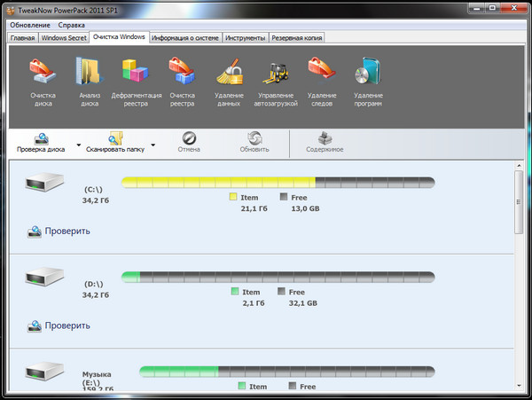The image size is (532, 400).
Task: Close the TweakNow PowerPack window
Action: point(513,8)
